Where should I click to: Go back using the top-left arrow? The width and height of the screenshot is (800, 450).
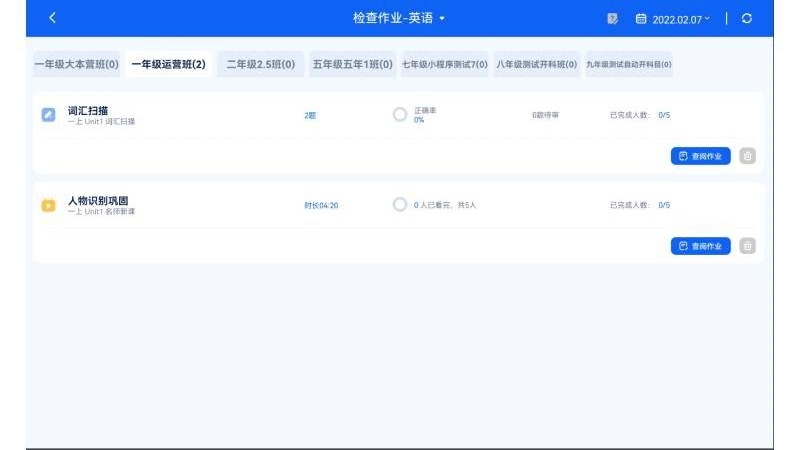click(52, 18)
